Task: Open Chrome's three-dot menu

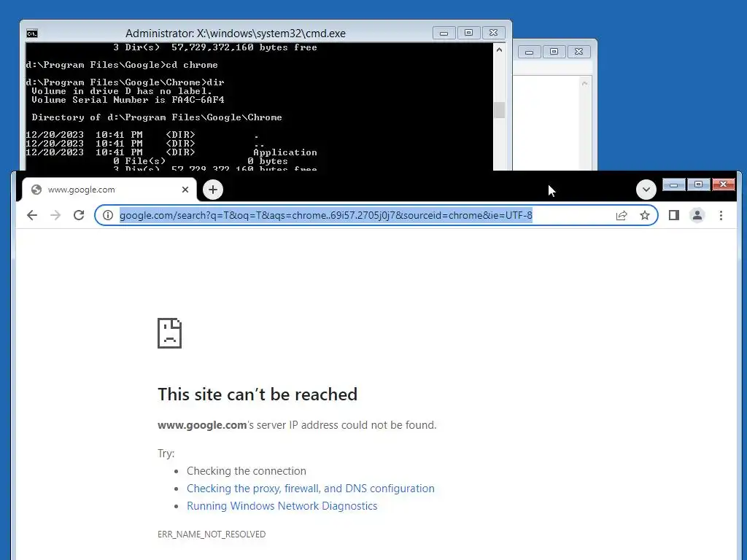Action: pos(721,215)
